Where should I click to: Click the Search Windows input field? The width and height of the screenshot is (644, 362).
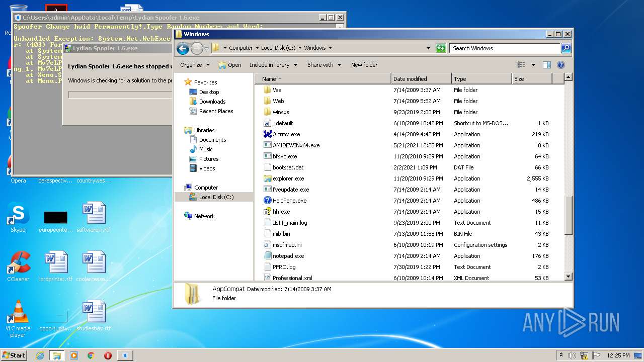pyautogui.click(x=505, y=48)
